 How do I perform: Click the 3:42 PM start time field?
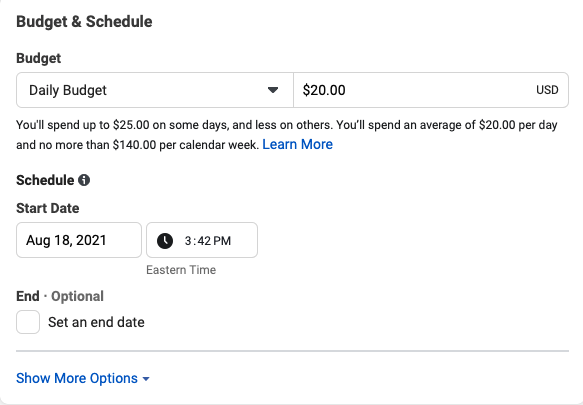(x=202, y=240)
